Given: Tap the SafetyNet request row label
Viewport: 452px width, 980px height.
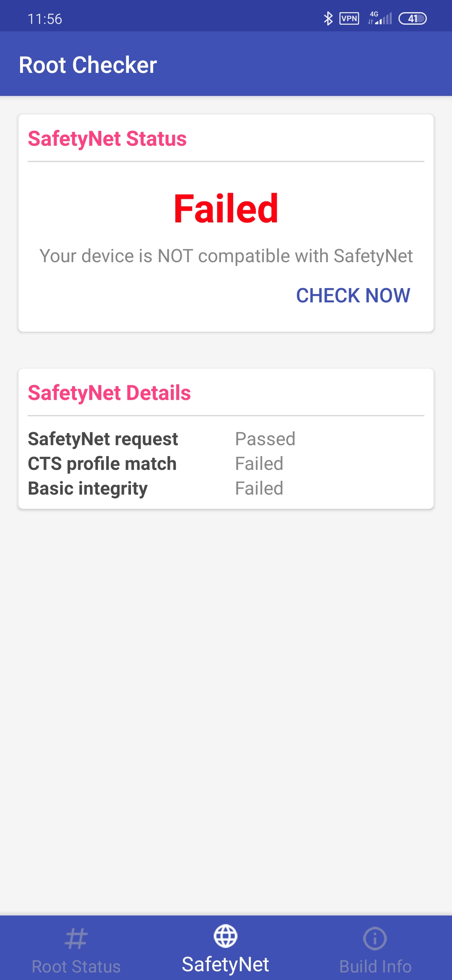Looking at the screenshot, I should 103,439.
